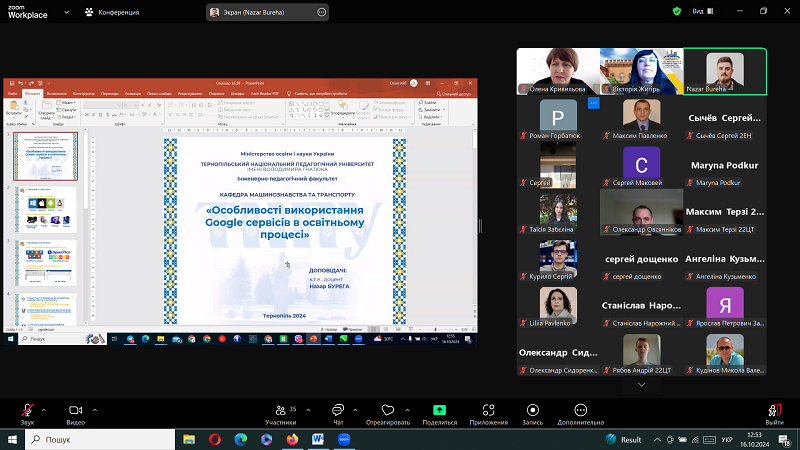Open PowerPoint font name combo box
The height and width of the screenshot is (450, 800).
click(x=103, y=105)
